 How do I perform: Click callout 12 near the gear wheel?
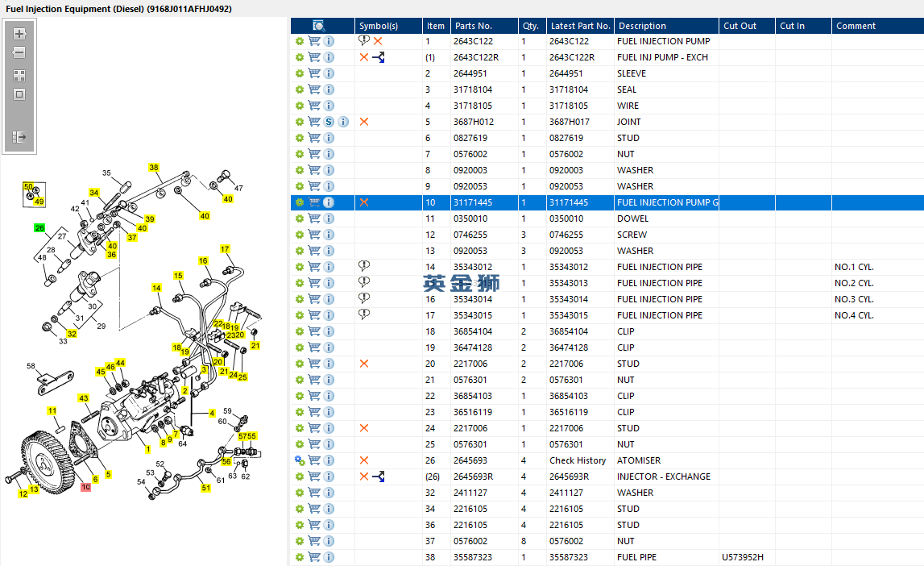coord(23,494)
